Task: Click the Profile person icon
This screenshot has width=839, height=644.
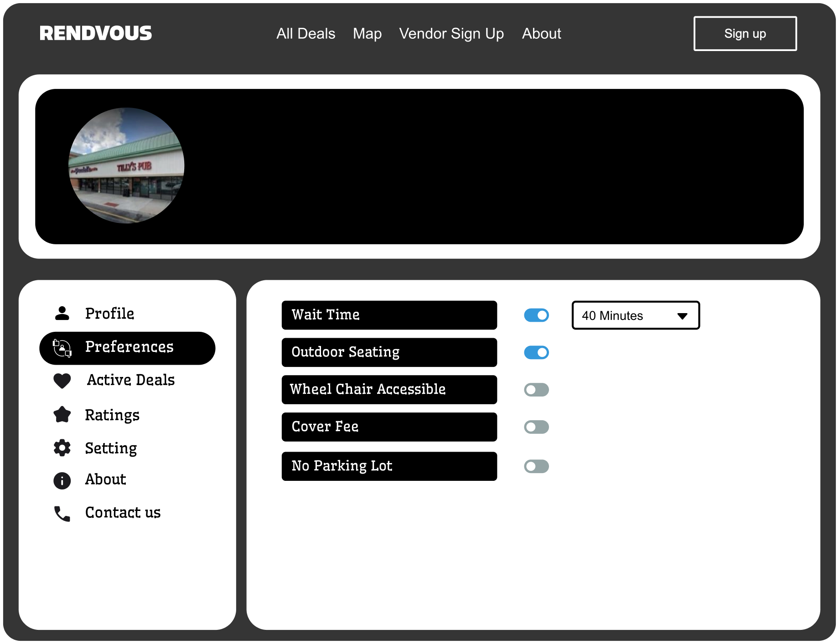Action: coord(62,314)
